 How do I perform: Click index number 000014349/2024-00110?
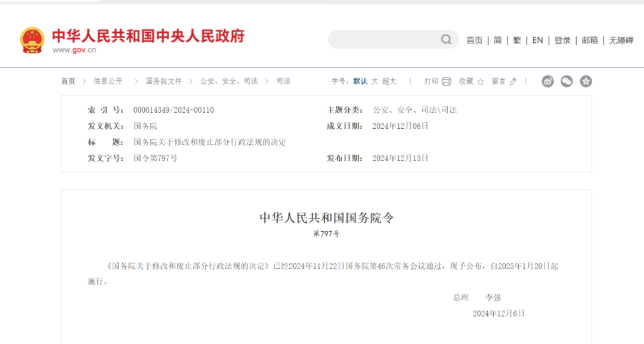[x=174, y=110]
